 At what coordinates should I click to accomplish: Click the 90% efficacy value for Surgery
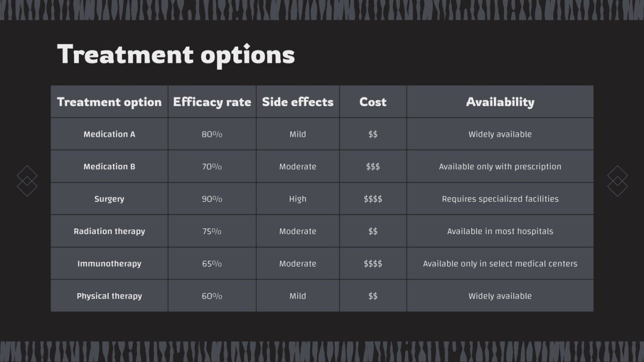tap(212, 199)
